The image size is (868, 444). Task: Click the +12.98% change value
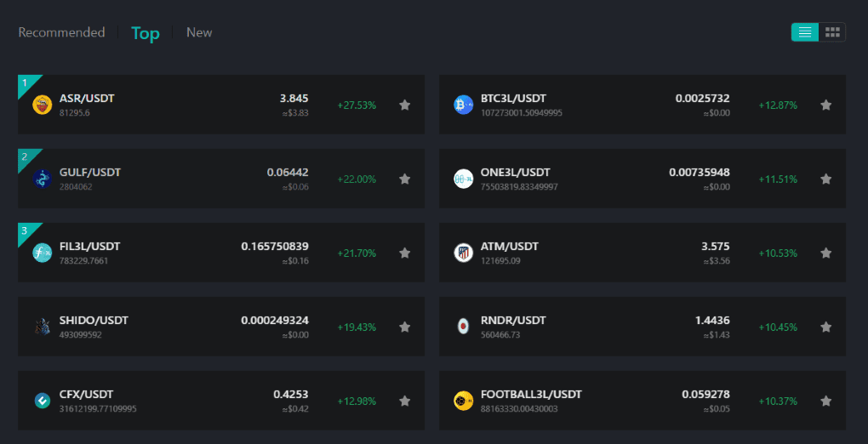357,401
